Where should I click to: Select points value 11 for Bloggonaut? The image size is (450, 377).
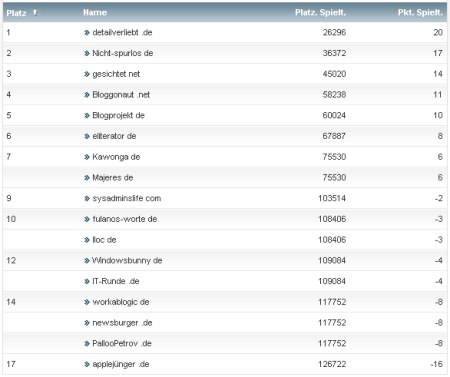coord(438,95)
